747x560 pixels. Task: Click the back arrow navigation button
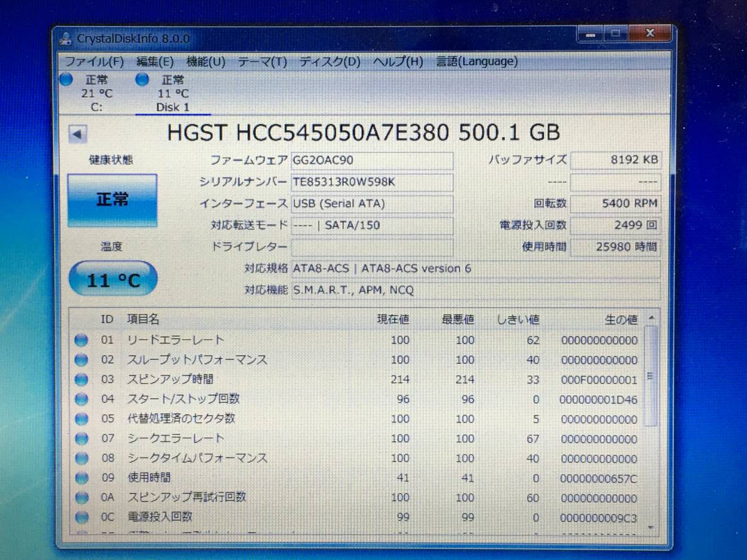(77, 132)
